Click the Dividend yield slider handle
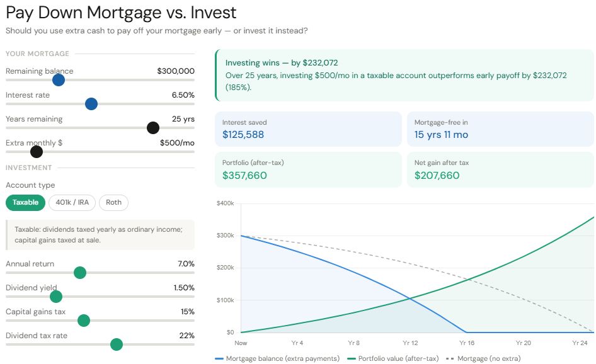The width and height of the screenshot is (596, 364). [x=55, y=297]
